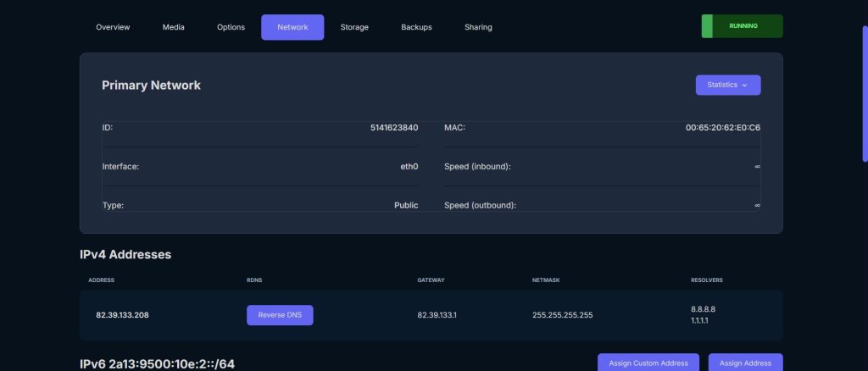Screen dimensions: 868x371
Task: Click the Assign Custom Address button
Action: tap(648, 363)
